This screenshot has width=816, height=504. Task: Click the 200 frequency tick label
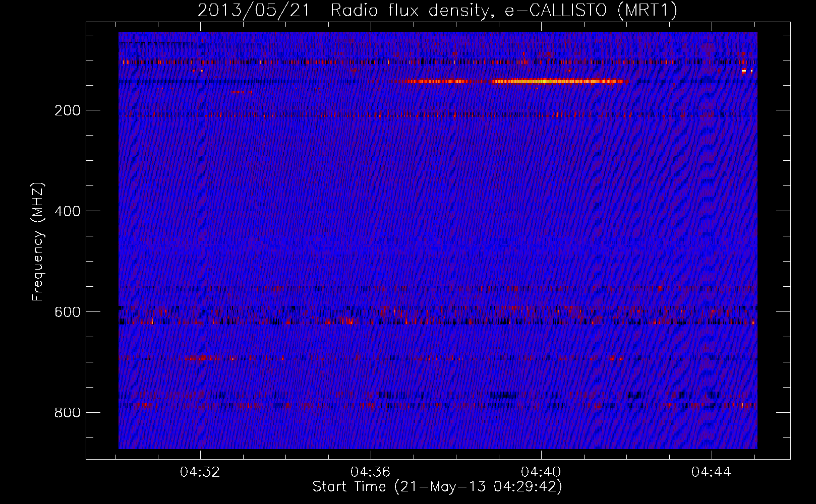point(68,110)
